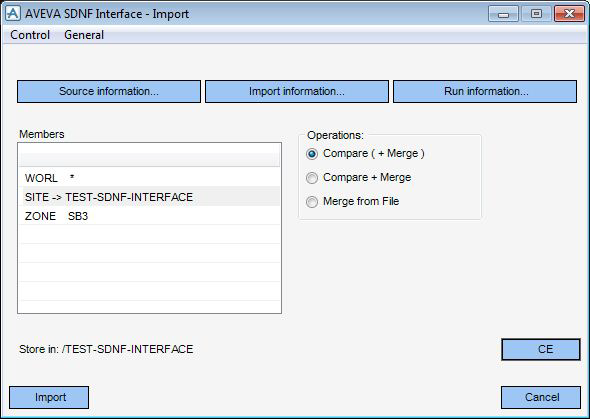
Task: Click the CE button
Action: click(541, 349)
